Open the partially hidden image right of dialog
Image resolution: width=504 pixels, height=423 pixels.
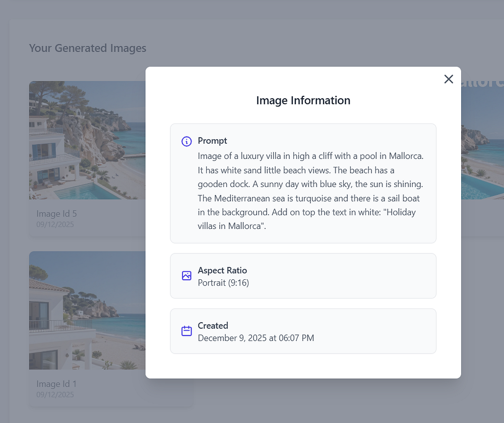(482, 140)
